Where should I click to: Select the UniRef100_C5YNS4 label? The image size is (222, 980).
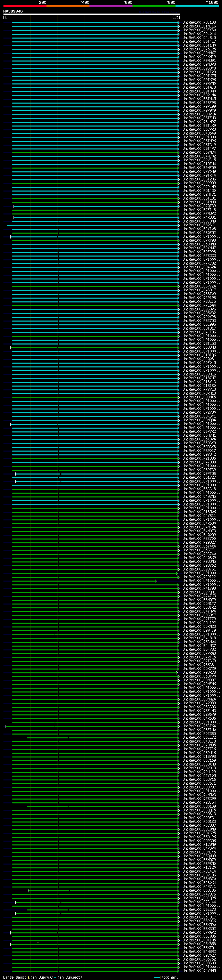click(199, 153)
